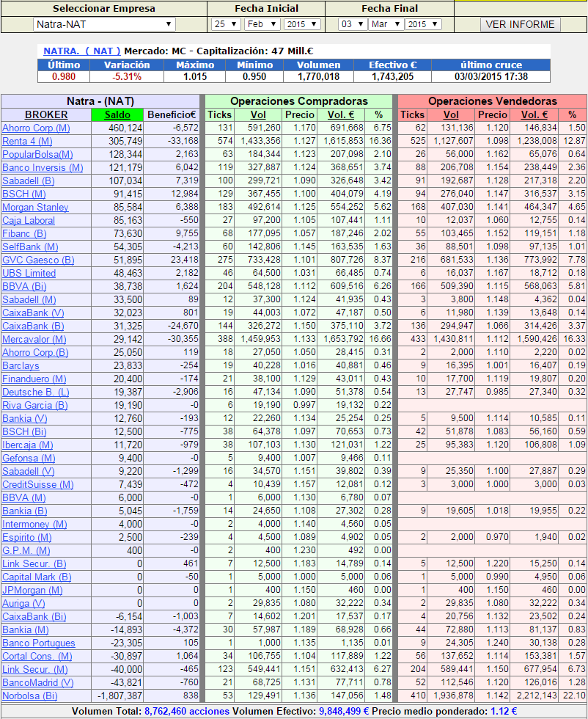Open the Auriga (V) broker link

coord(24,604)
